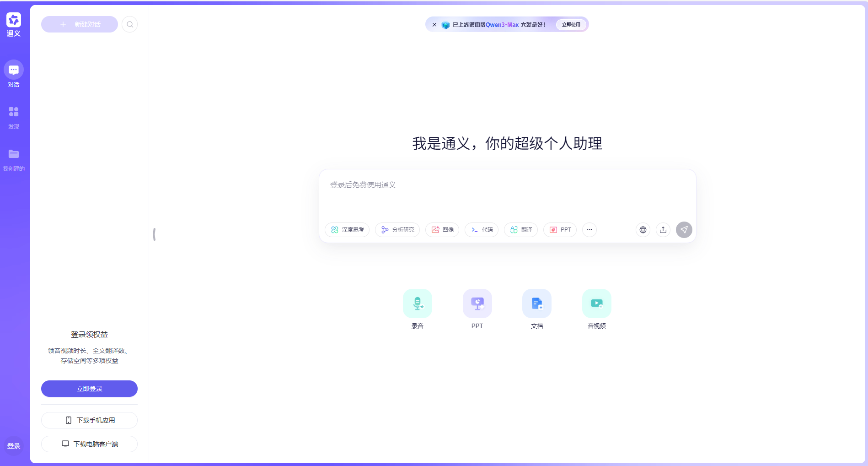Screen dimensions: 868x466
Task: Open the 录音 recording tool
Action: point(418,309)
